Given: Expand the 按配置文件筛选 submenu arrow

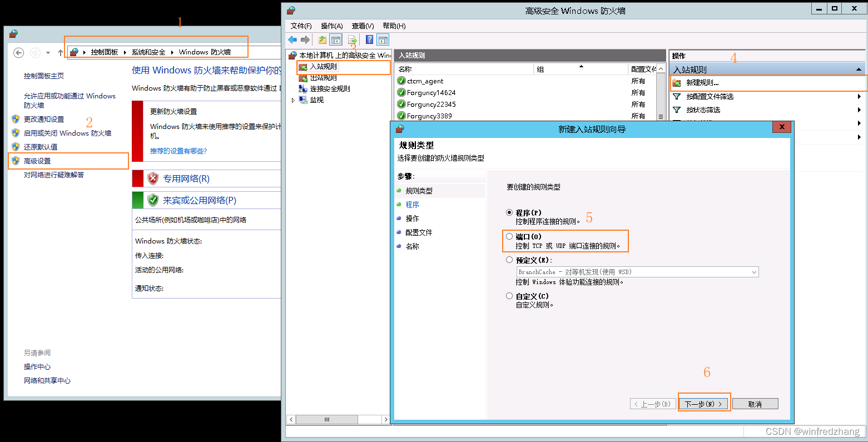Looking at the screenshot, I should coord(859,96).
